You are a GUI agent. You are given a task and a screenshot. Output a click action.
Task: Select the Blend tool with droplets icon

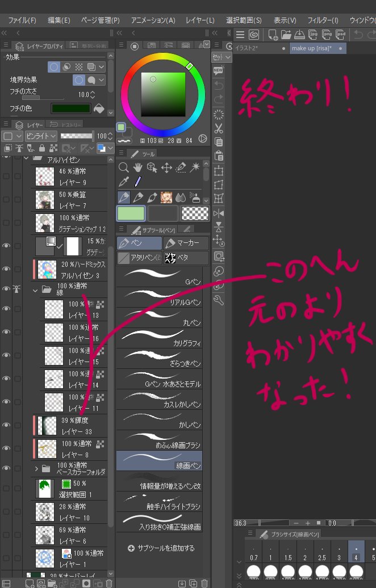(x=181, y=198)
